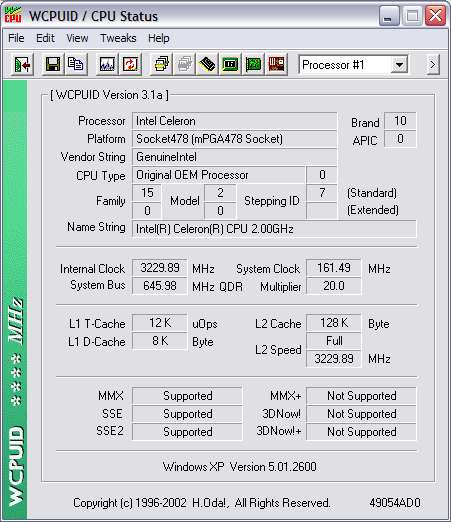
Task: Click the L1 T-Cache value 12 K
Action: [160, 323]
